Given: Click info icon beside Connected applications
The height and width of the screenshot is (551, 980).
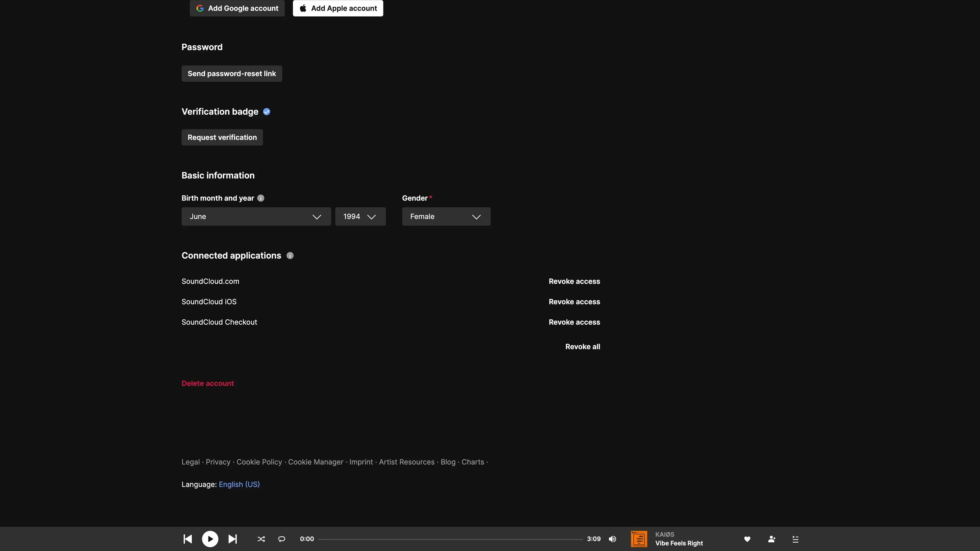Looking at the screenshot, I should coord(290,256).
